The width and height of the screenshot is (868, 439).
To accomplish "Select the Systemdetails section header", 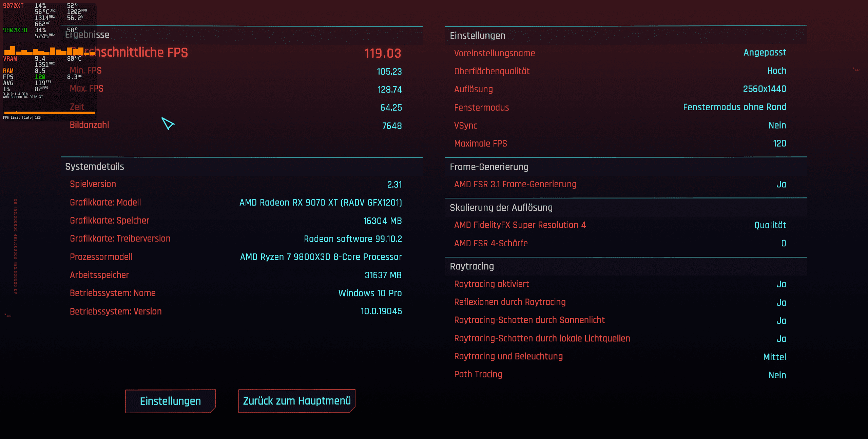I will click(x=95, y=167).
